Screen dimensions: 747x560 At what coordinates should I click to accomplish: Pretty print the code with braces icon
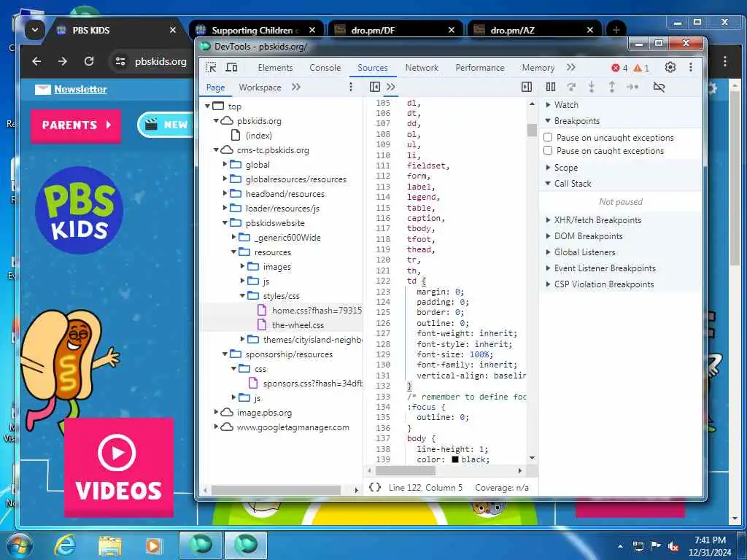[375, 487]
